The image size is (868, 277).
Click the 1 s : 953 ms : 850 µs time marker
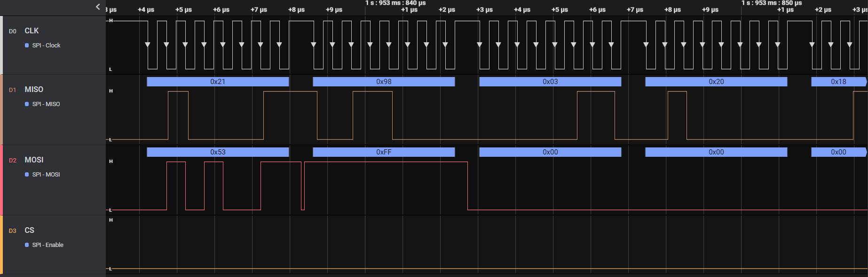(772, 3)
